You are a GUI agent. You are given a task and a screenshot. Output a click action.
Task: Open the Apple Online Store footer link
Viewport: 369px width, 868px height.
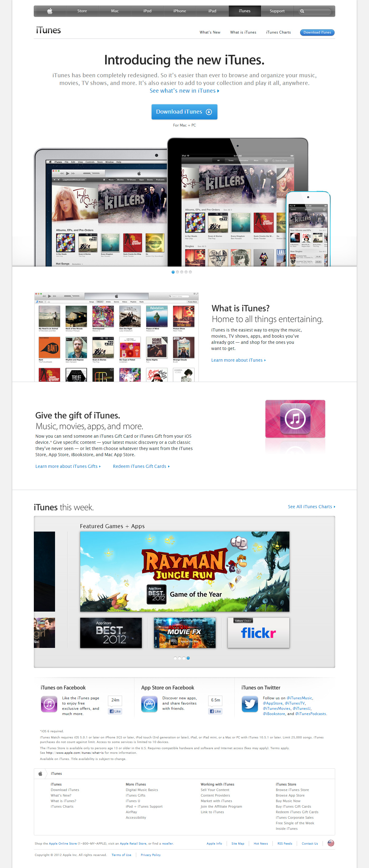pos(63,843)
